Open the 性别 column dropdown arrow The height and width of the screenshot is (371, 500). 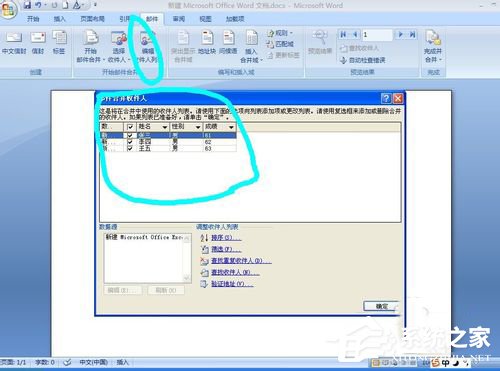coord(198,127)
